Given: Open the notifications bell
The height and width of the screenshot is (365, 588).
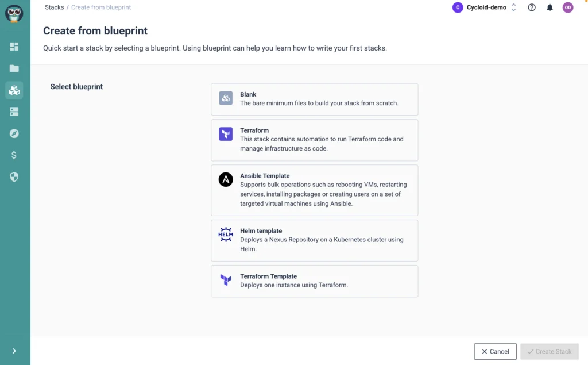Looking at the screenshot, I should [x=550, y=7].
